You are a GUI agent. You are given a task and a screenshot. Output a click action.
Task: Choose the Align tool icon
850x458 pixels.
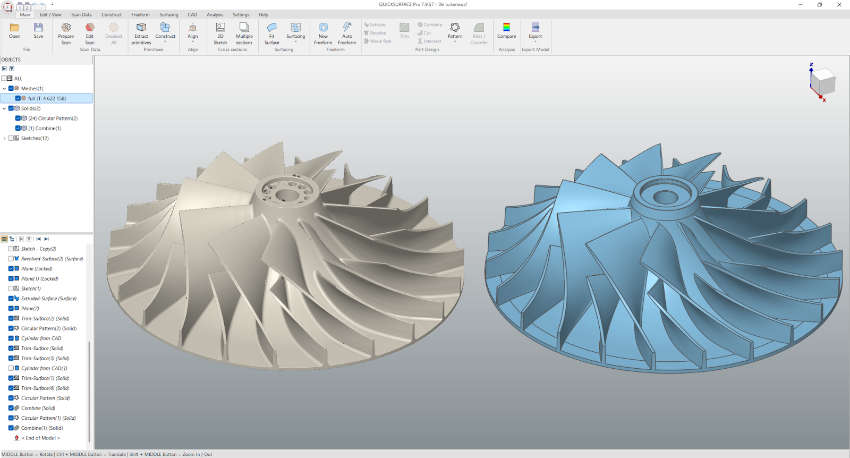[x=193, y=30]
